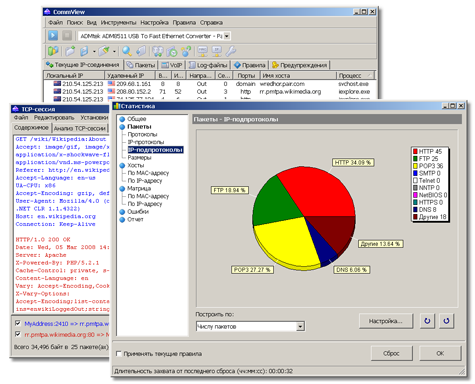Click the svchost.exe process cell
The width and height of the screenshot is (475, 384).
click(353, 84)
